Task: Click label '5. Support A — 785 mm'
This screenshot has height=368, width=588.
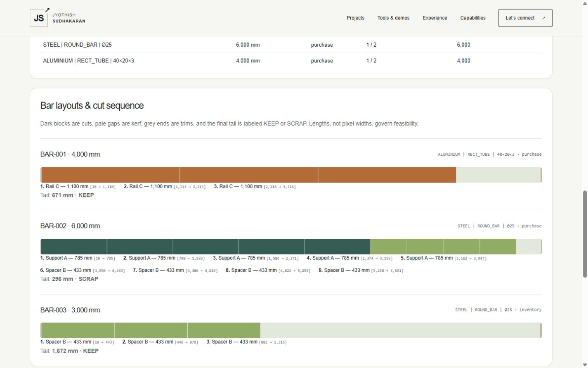Action: pyautogui.click(x=427, y=258)
